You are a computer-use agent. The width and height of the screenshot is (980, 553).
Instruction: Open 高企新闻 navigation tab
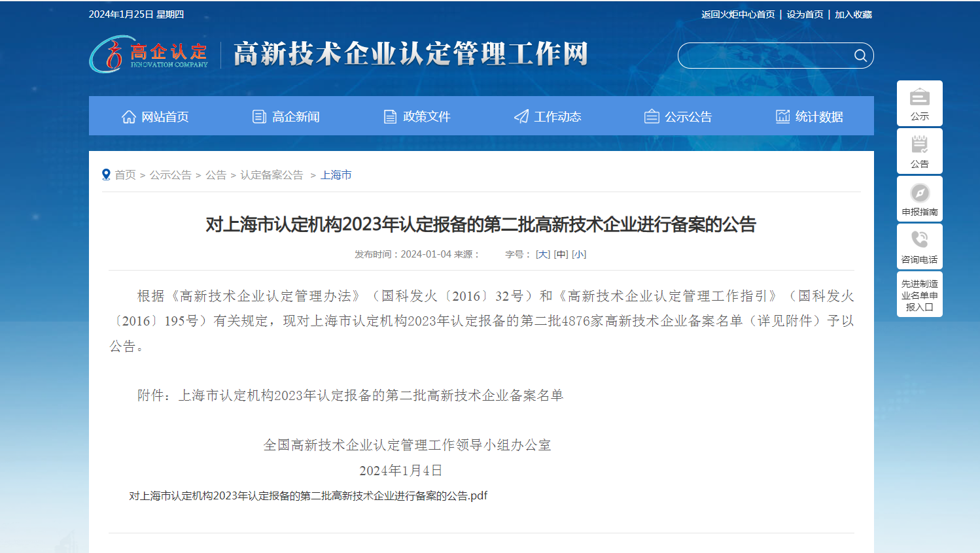tap(286, 116)
